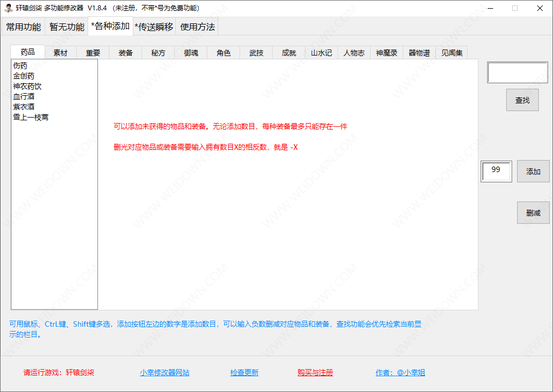Screen dimensions: 553x392
Task: Open the 武技 category tab
Action: tap(256, 53)
